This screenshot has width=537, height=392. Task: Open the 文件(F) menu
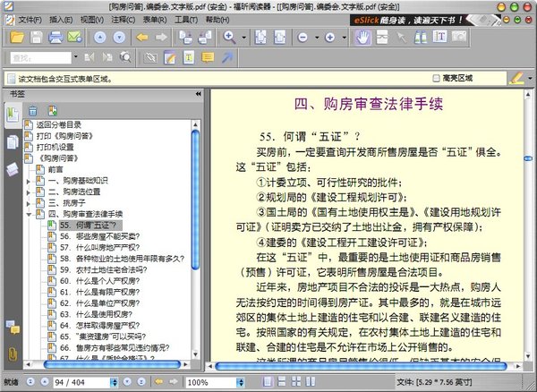click(30, 20)
